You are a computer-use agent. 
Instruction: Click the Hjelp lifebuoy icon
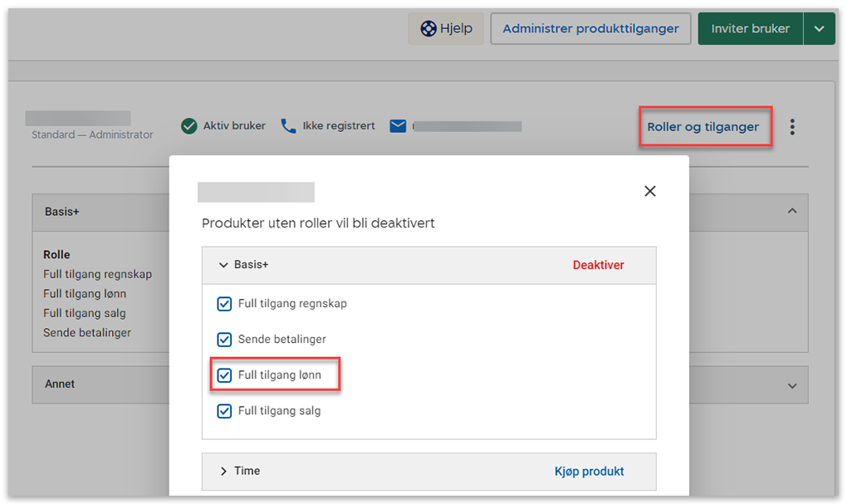428,29
